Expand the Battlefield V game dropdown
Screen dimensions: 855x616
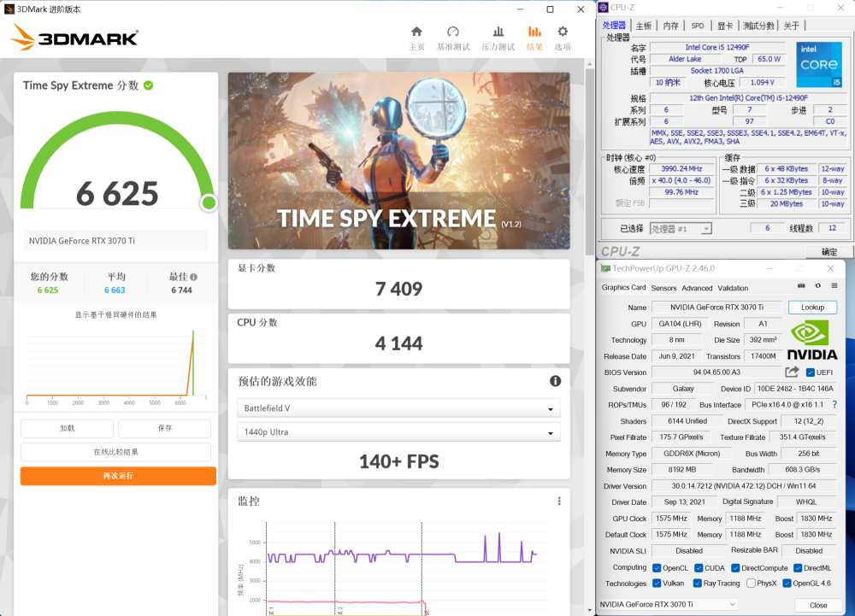coord(398,408)
